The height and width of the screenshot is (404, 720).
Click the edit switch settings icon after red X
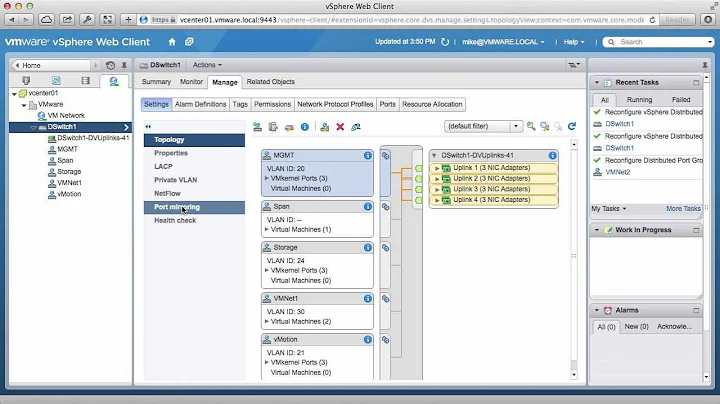point(356,127)
